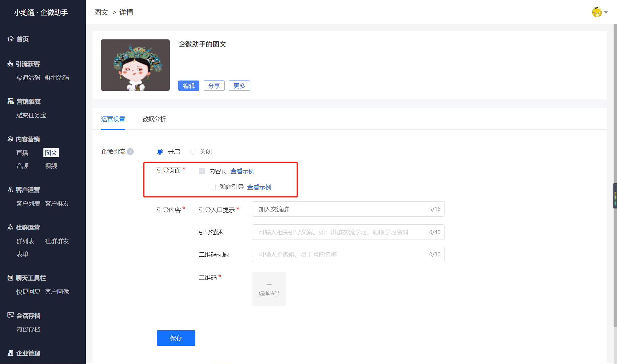
Task: Open 表单 menu item
Action: (22, 254)
